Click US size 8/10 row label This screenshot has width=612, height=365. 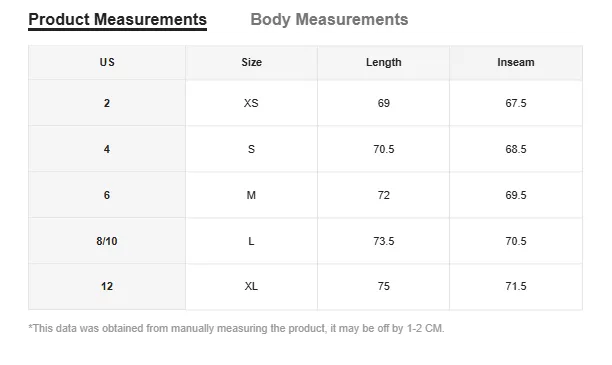[x=107, y=241]
